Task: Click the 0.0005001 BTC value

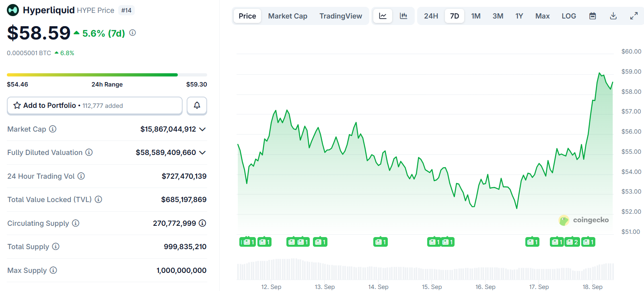Action: [29, 53]
